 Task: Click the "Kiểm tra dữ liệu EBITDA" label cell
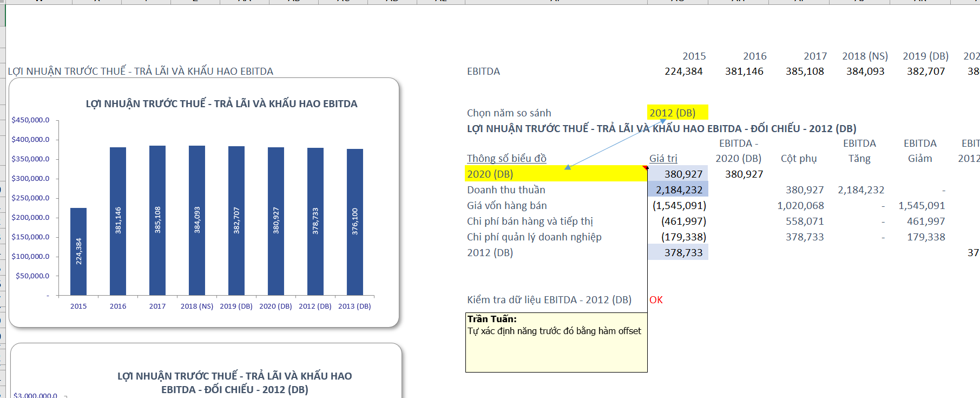[549, 299]
